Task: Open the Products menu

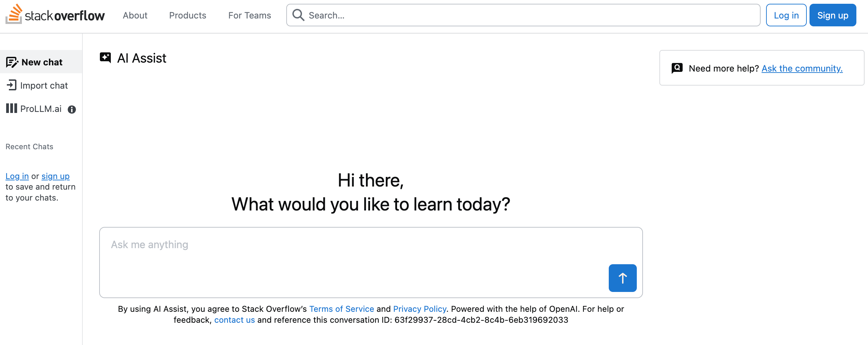Action: [x=188, y=15]
